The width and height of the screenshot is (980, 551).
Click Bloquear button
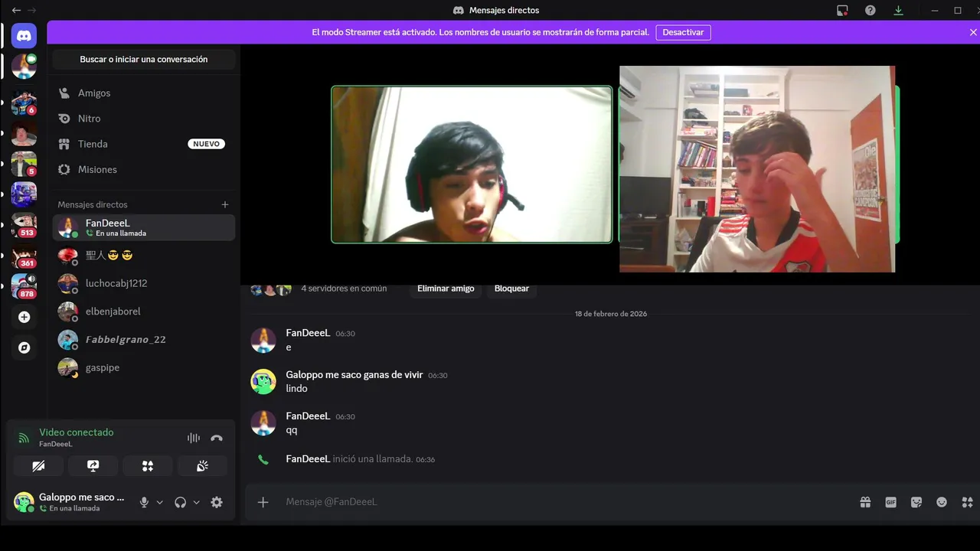[511, 289]
